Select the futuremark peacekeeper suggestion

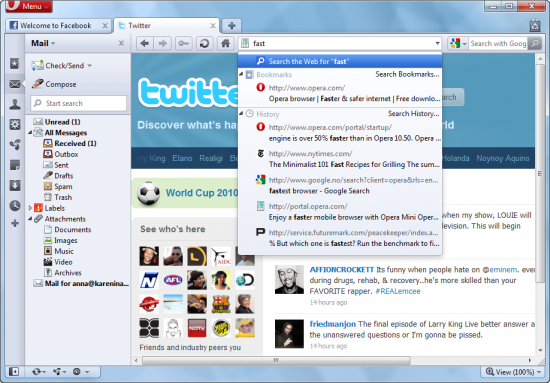(x=340, y=238)
